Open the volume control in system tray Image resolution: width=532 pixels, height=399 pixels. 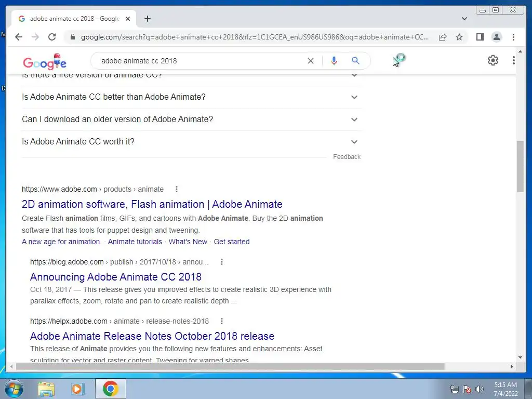(479, 389)
